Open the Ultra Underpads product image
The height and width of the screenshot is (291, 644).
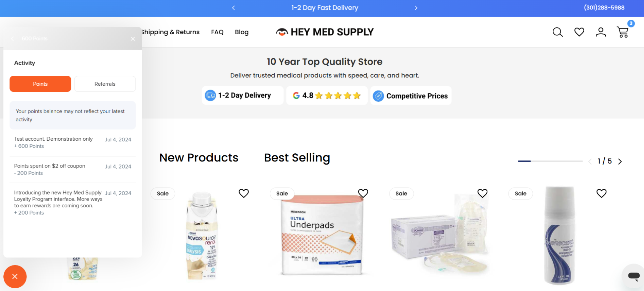pos(322,235)
